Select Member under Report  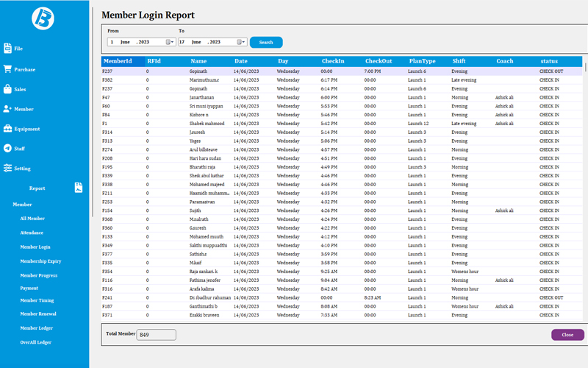pos(23,205)
